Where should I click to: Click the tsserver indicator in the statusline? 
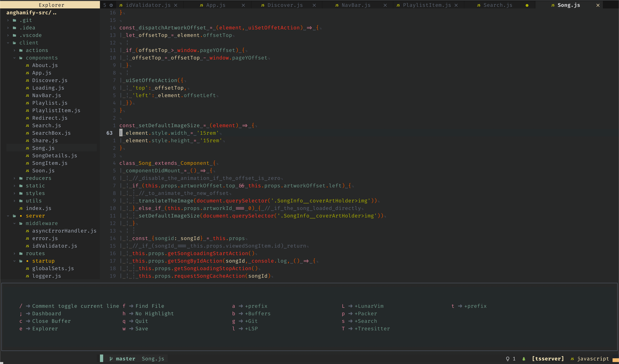[548, 359]
